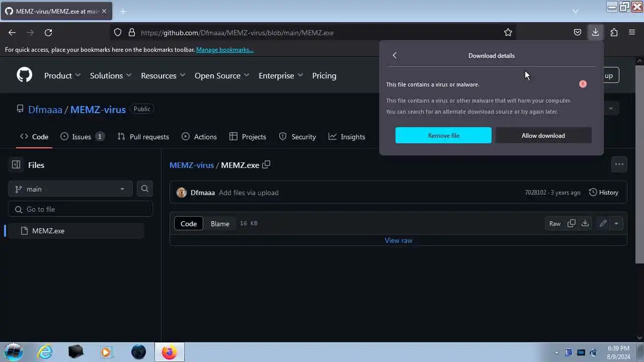Screen dimensions: 644x362
Task: Click the clock showing 6:39 PM
Action: 618,348
